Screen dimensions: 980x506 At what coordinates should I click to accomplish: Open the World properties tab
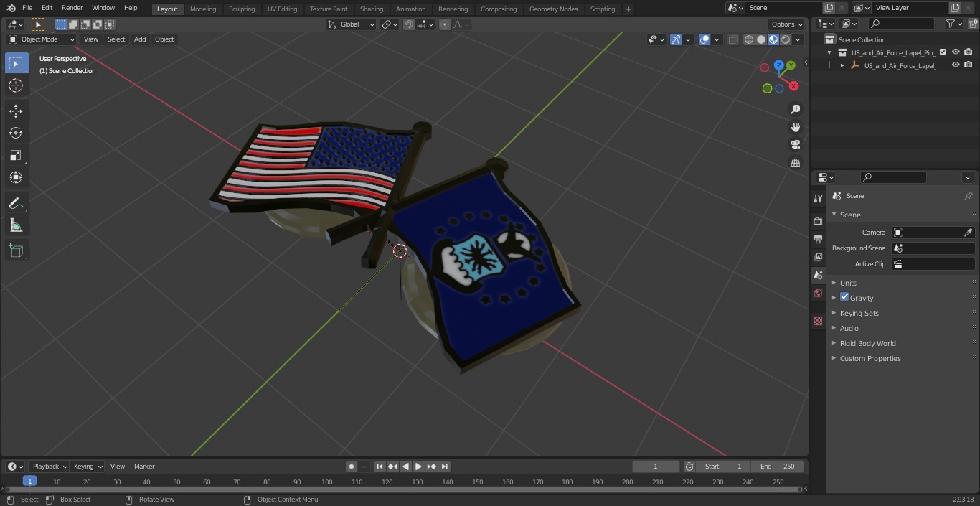tap(818, 293)
